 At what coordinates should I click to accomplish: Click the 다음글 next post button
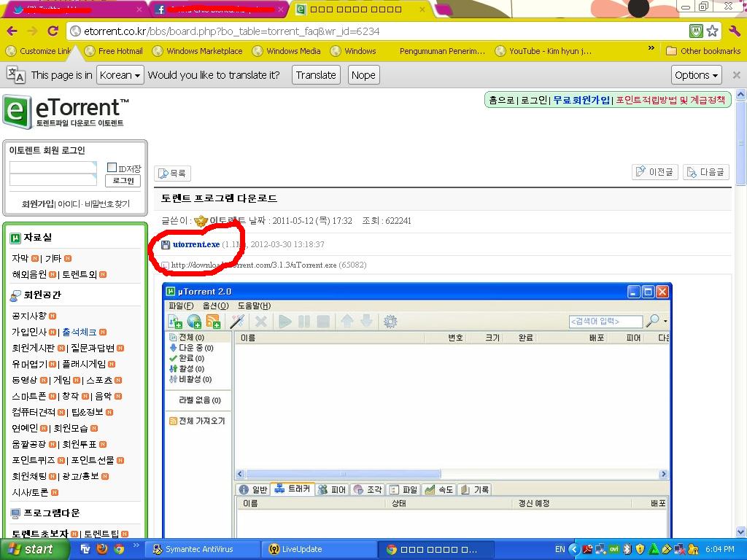[x=706, y=172]
